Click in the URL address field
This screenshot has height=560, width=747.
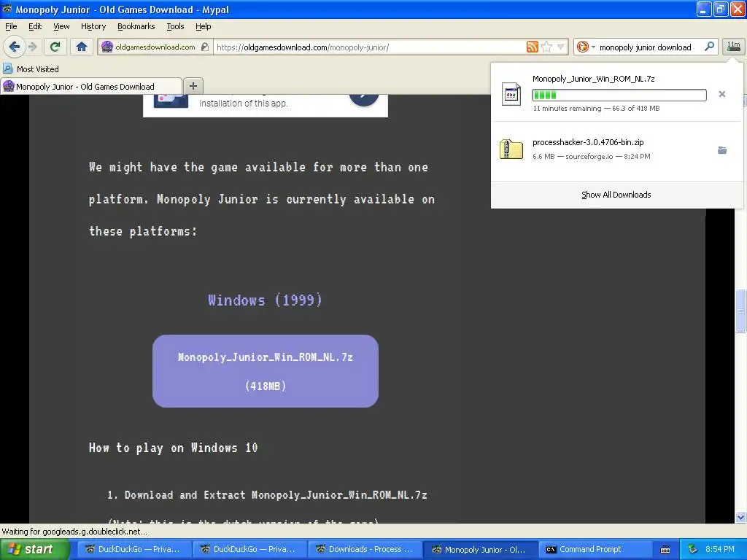pos(369,47)
